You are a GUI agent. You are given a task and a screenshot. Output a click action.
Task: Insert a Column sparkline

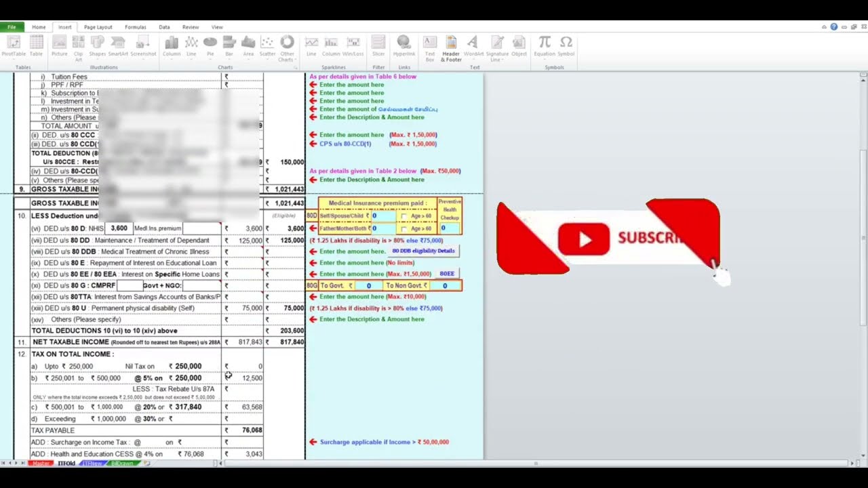pyautogui.click(x=331, y=46)
